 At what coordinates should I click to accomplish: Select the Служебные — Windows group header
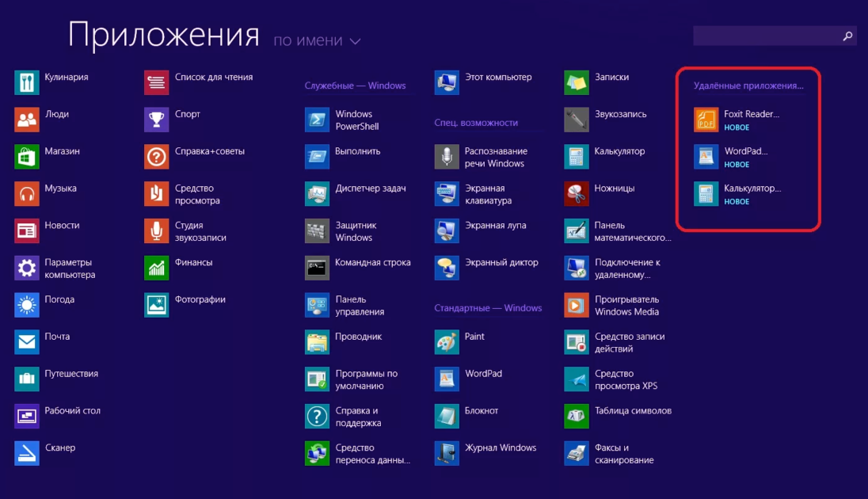355,86
